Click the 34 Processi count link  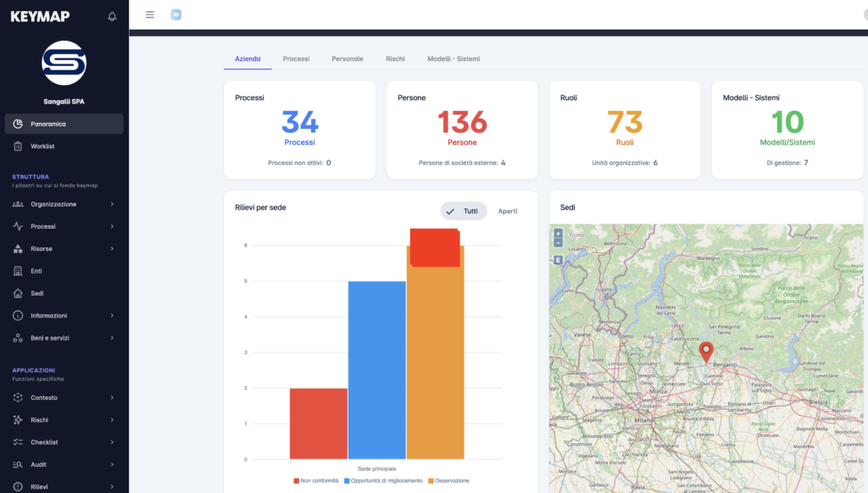tap(300, 123)
